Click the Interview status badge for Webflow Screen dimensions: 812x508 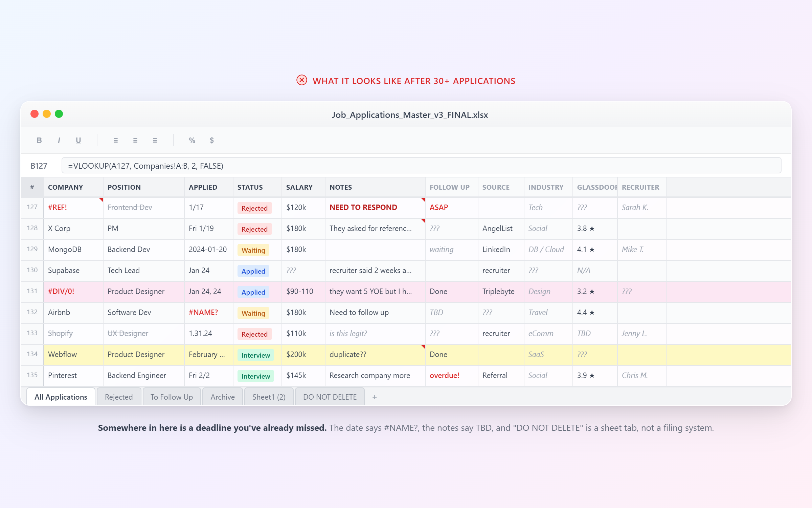tap(256, 355)
